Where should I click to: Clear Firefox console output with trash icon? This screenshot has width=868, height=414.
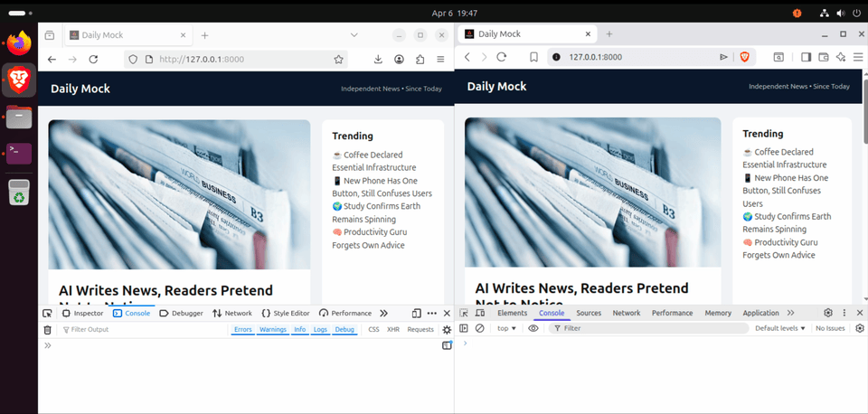click(47, 330)
